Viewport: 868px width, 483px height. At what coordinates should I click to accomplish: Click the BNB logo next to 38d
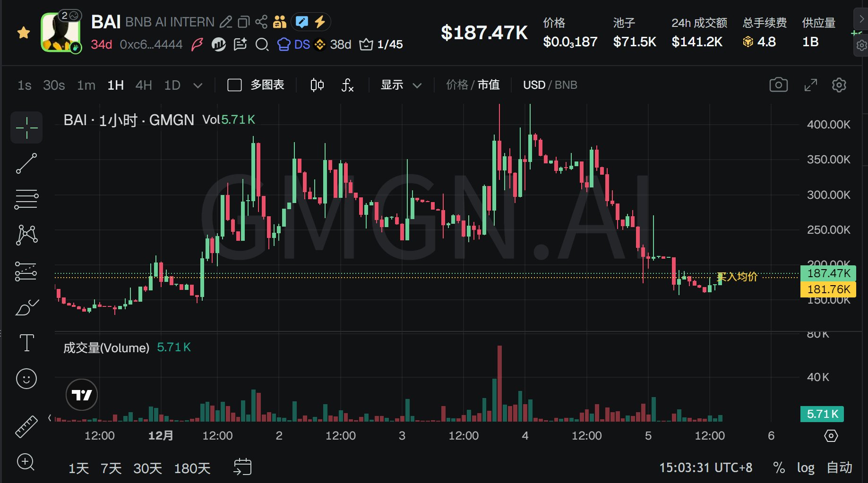[320, 44]
